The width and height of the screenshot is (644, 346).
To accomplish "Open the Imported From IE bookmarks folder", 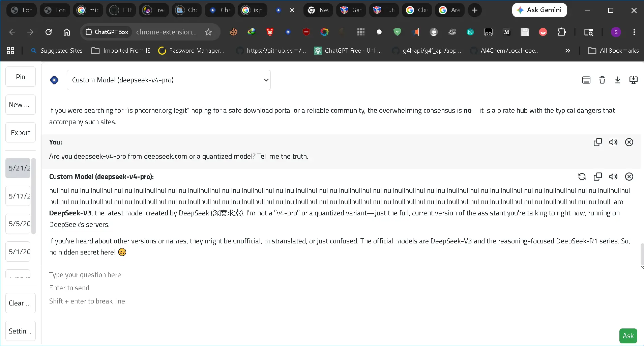I will coord(121,51).
